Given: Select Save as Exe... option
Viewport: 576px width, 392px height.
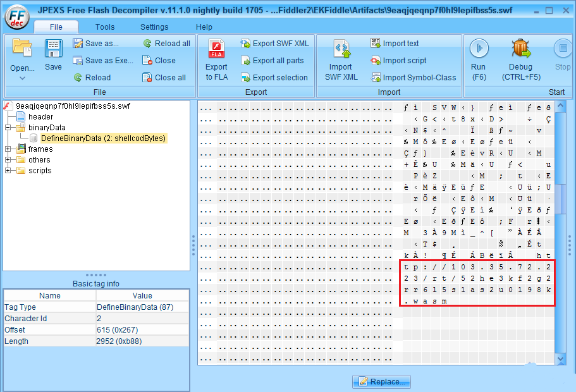Looking at the screenshot, I should [x=103, y=61].
